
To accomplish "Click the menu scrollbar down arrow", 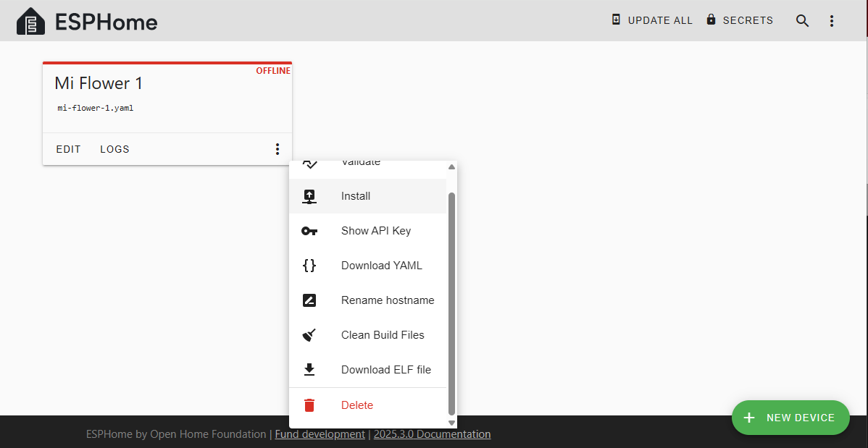I will coord(451,423).
